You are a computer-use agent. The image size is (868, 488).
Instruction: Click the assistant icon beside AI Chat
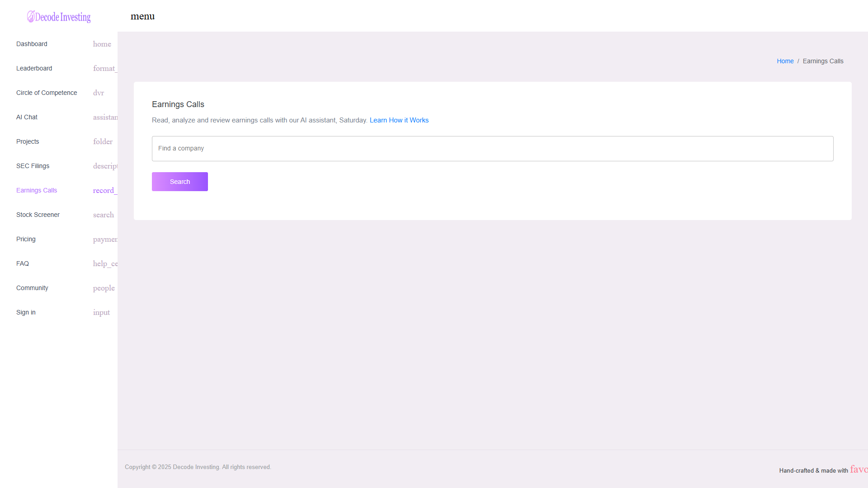point(105,117)
